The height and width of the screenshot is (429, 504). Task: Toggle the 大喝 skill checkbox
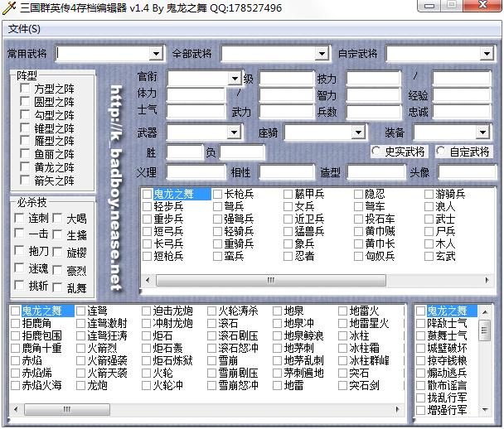57,219
